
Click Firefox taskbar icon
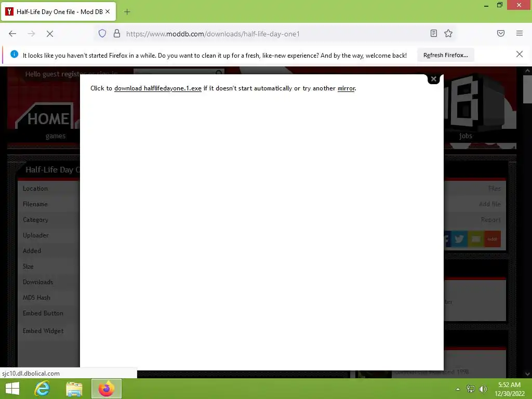[106, 389]
